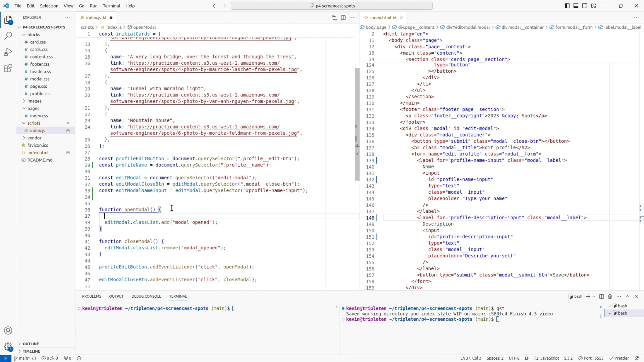Open the Extensions view
The height and width of the screenshot is (362, 644).
8,68
